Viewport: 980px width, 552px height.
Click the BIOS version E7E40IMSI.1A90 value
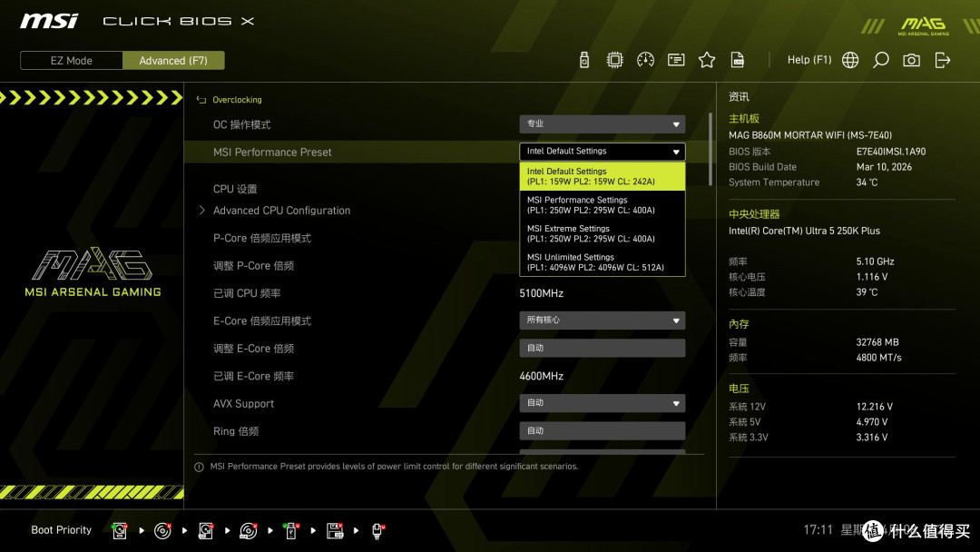click(x=891, y=152)
